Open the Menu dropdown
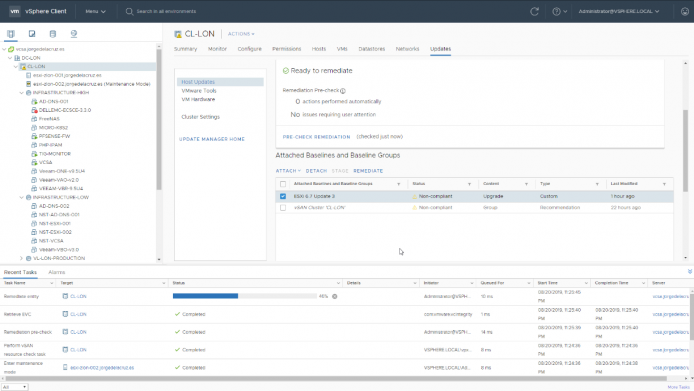Image resolution: width=694 pixels, height=391 pixels. tap(95, 12)
